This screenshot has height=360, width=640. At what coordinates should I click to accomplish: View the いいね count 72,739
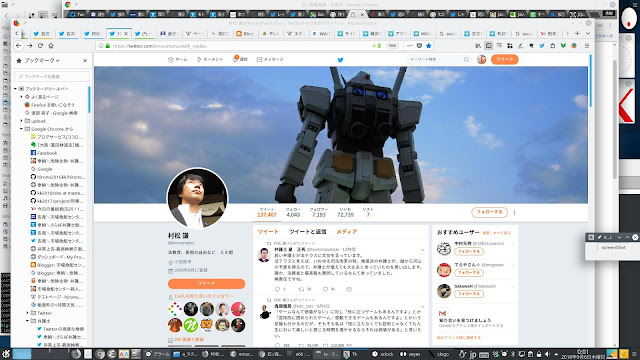coord(345,212)
